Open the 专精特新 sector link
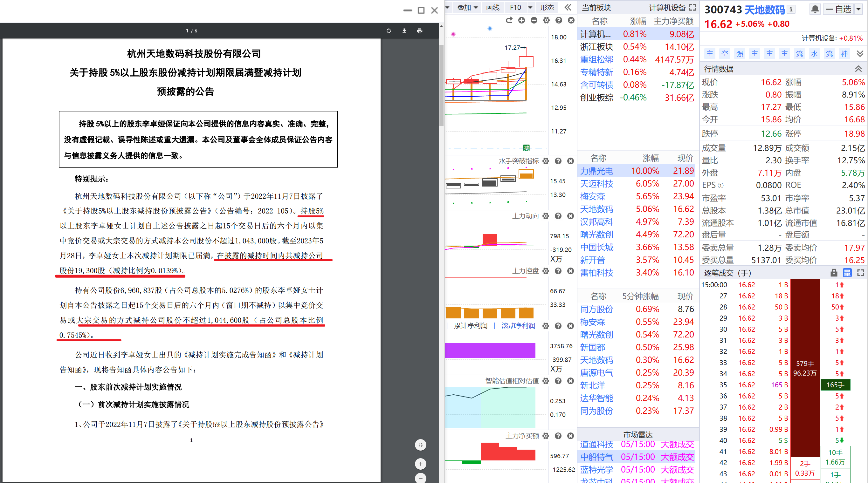The width and height of the screenshot is (868, 483). pyautogui.click(x=596, y=72)
